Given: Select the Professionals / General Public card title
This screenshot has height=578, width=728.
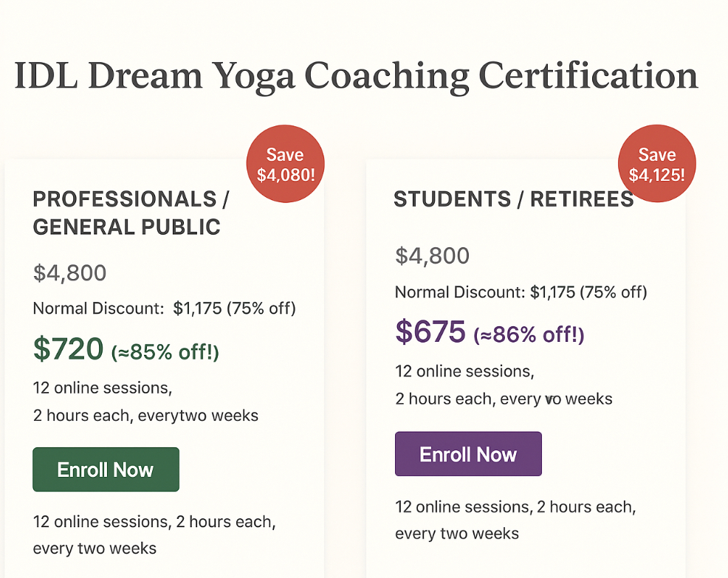Looking at the screenshot, I should (131, 213).
